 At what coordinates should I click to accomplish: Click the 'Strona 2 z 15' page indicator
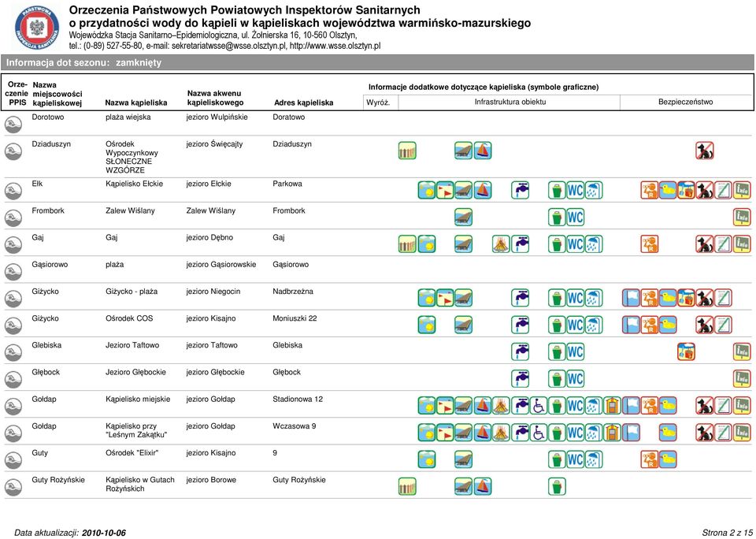coord(727,533)
